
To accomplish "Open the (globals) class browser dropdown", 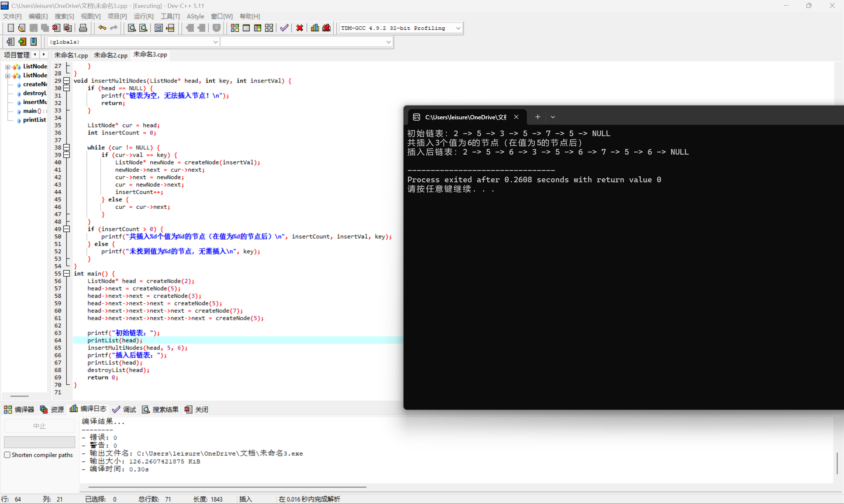I will point(215,42).
